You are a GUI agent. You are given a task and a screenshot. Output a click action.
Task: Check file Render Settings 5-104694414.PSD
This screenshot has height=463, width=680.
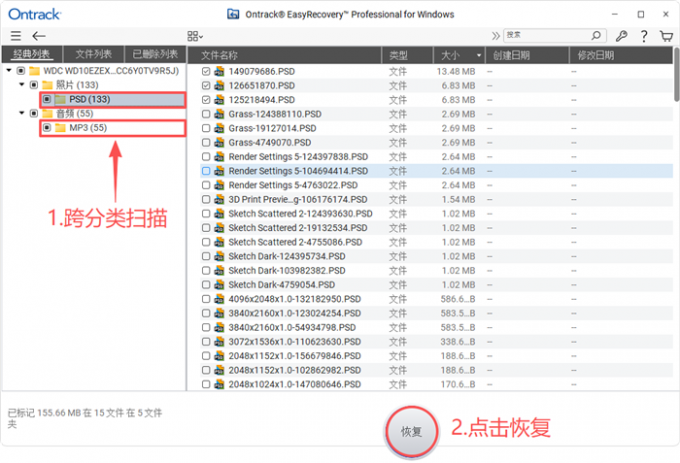tap(206, 171)
